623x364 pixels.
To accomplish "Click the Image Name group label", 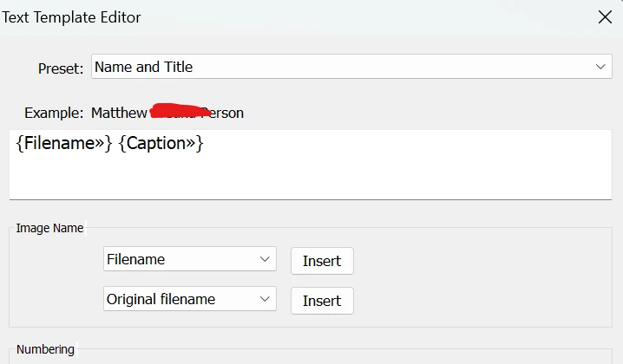I will (50, 228).
